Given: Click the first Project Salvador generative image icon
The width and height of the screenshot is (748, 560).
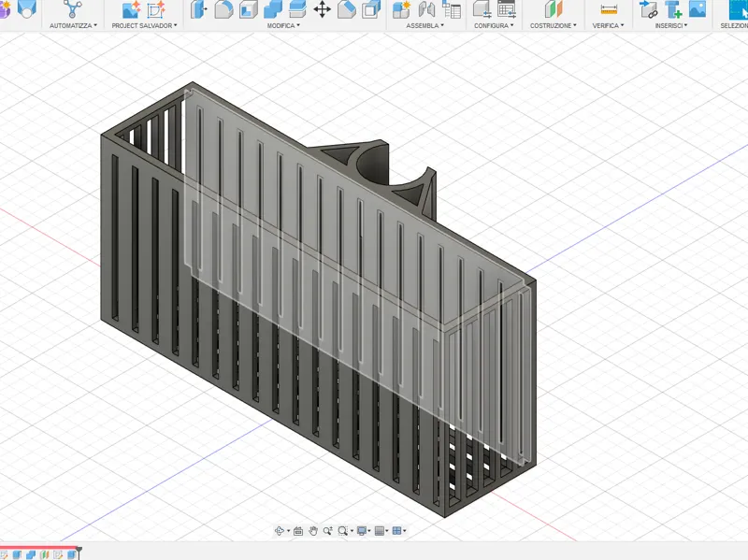Looking at the screenshot, I should pyautogui.click(x=131, y=9).
